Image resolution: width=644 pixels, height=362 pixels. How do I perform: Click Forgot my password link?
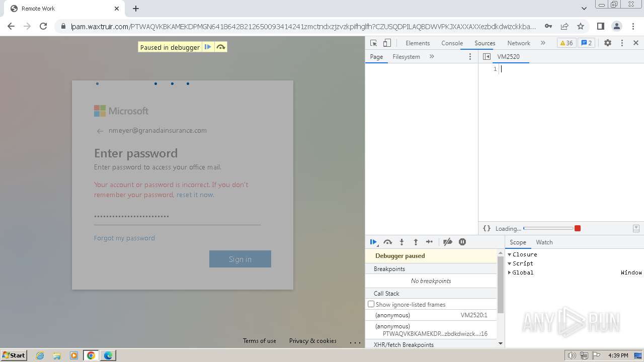[124, 238]
